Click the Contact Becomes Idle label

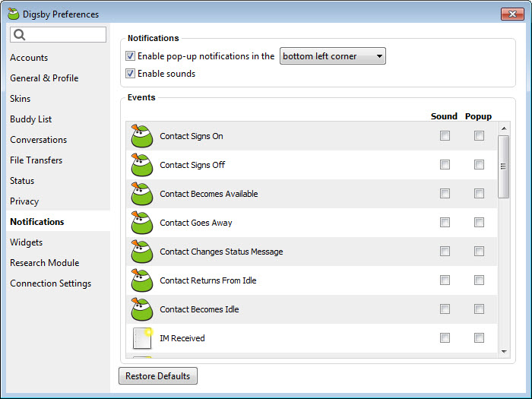199,309
